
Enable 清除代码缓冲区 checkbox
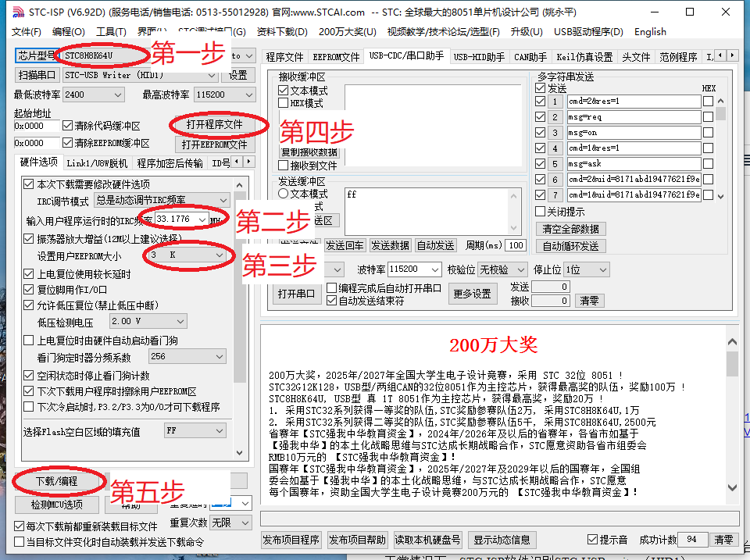click(x=67, y=126)
